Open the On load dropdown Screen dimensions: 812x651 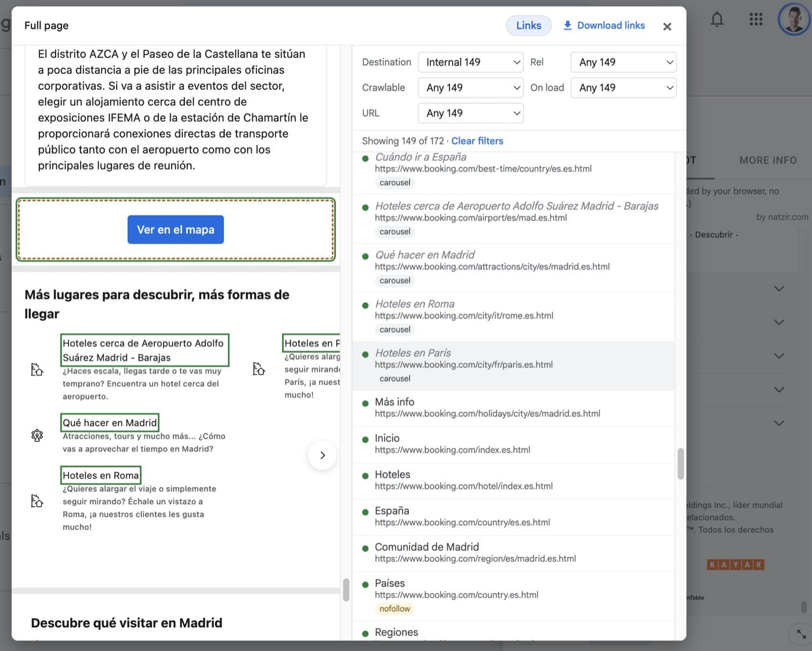(x=623, y=88)
